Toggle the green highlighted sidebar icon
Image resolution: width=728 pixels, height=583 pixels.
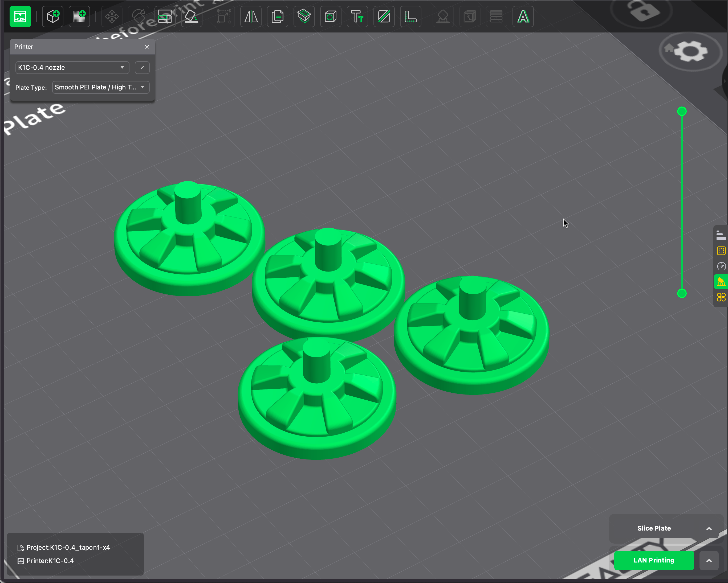click(721, 282)
